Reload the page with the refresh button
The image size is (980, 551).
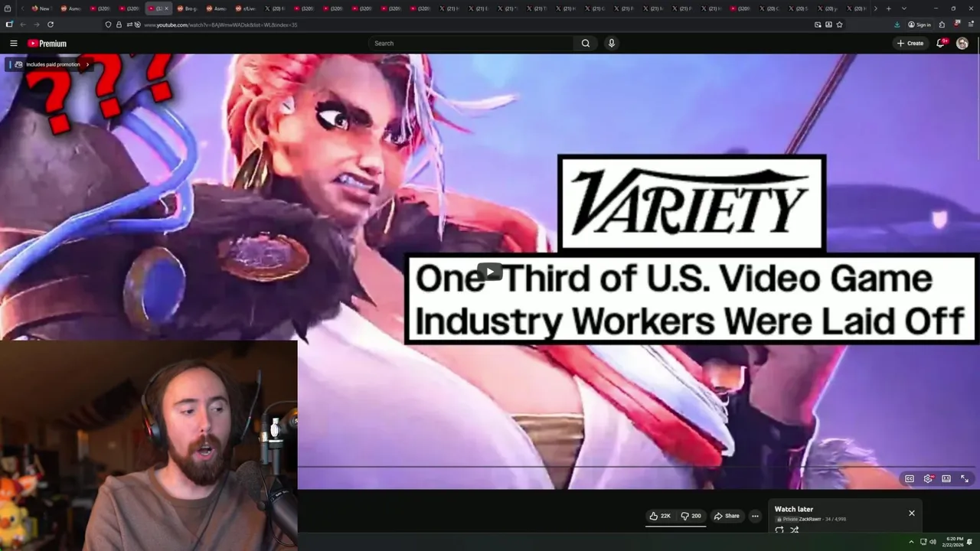51,24
